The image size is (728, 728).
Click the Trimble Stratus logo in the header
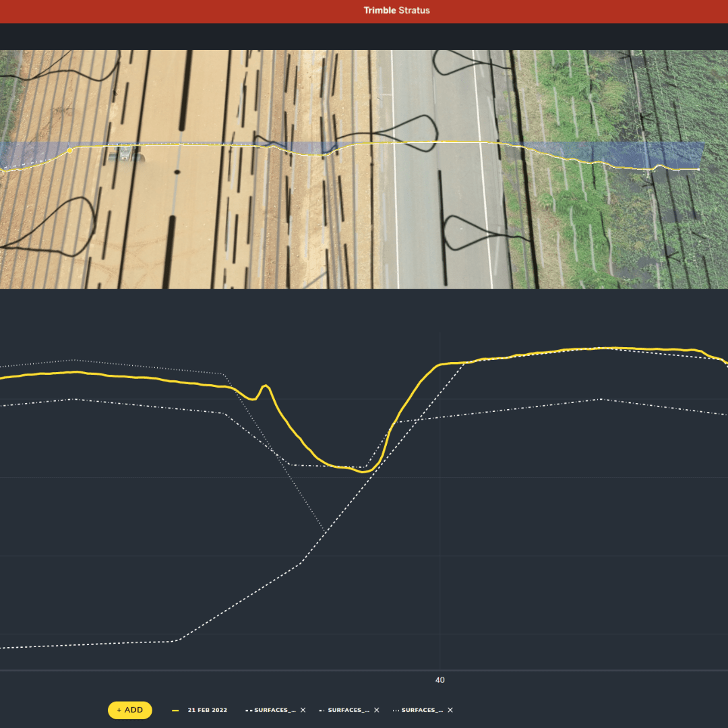tap(396, 11)
